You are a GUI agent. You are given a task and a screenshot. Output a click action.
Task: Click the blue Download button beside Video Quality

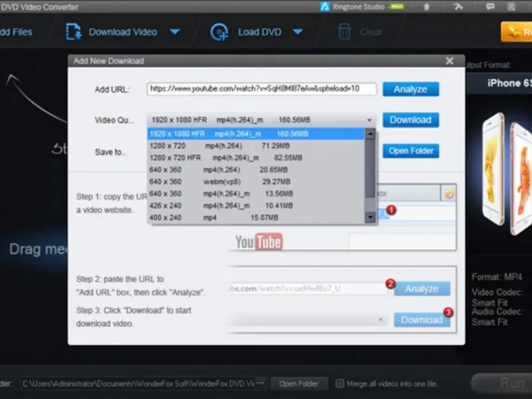click(410, 120)
